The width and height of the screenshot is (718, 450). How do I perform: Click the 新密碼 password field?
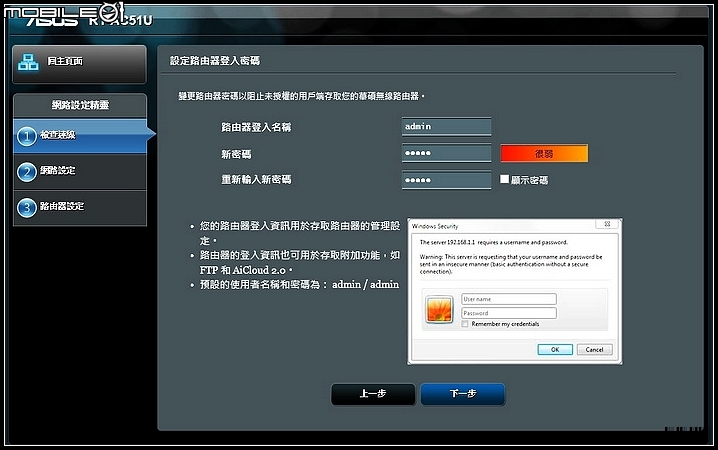point(446,153)
